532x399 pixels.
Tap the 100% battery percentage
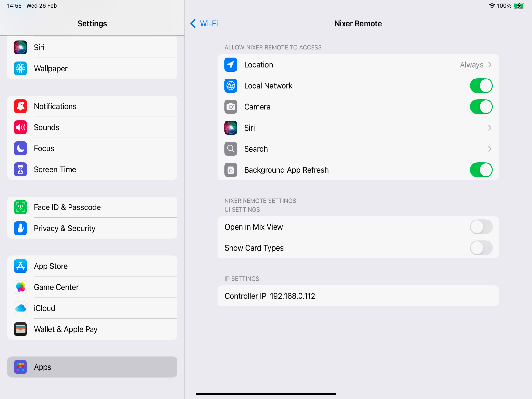[504, 6]
